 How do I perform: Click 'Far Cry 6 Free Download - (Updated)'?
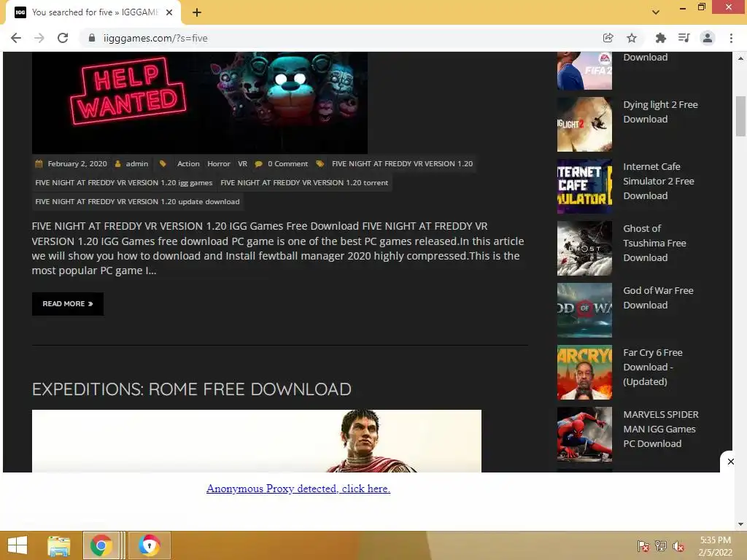click(653, 367)
